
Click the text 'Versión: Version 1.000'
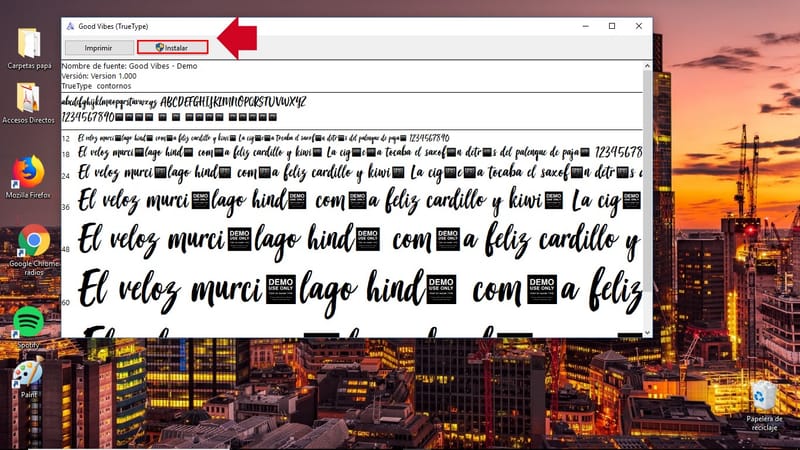click(99, 76)
